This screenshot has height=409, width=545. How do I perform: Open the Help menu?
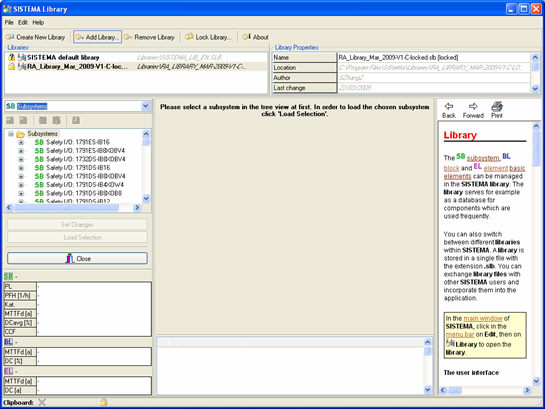(38, 23)
